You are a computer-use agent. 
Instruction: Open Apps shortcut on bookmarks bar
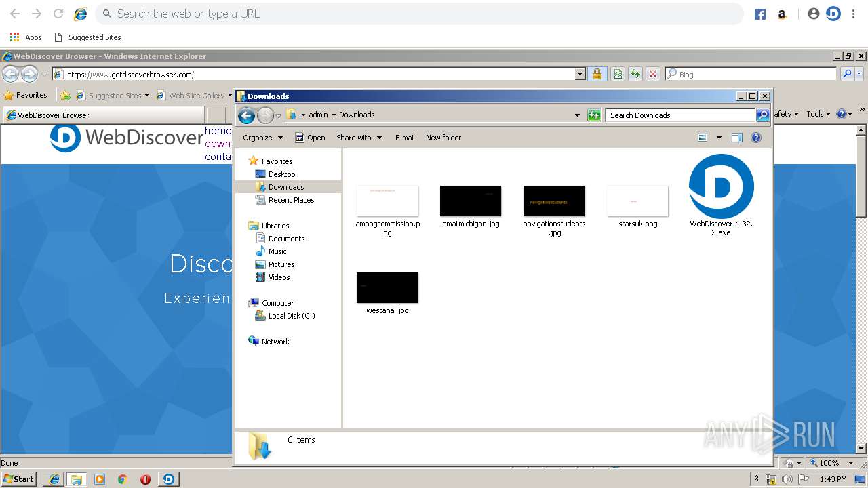pos(26,37)
